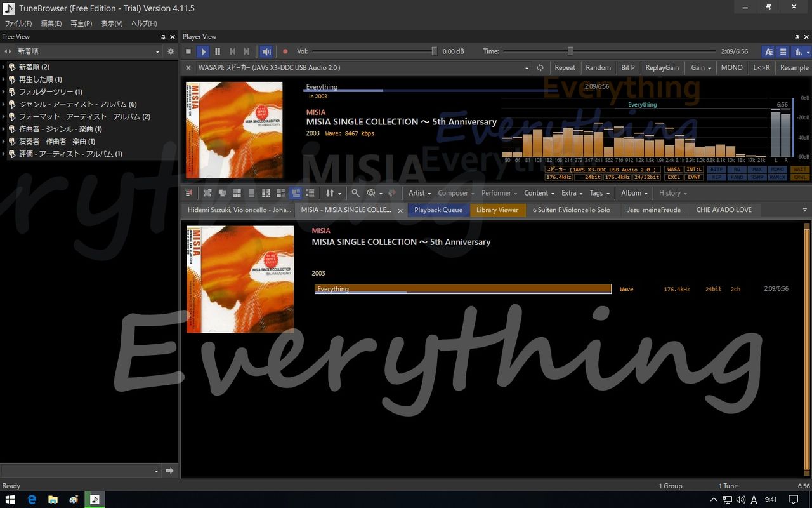Open the ファイル(F) menu
812x508 pixels.
18,23
